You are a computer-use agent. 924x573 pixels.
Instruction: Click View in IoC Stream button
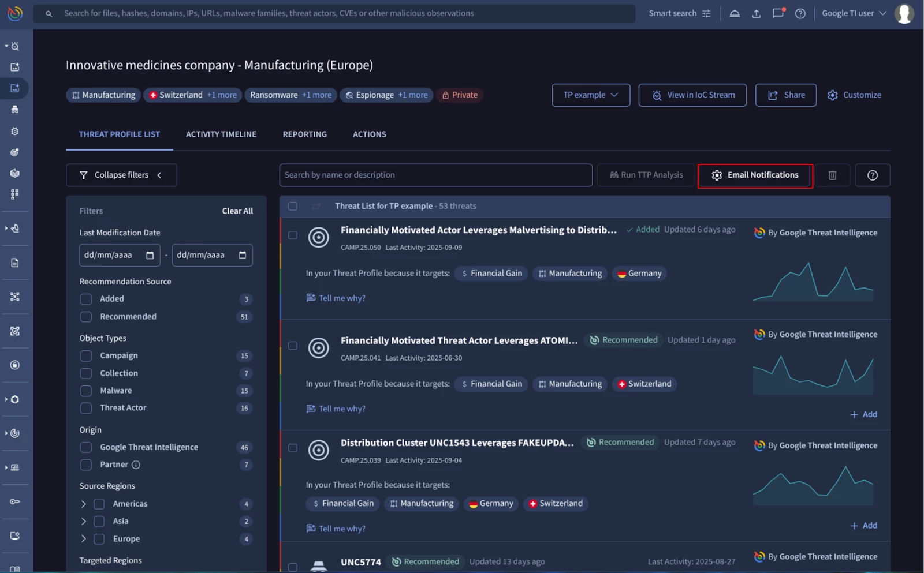coord(692,95)
